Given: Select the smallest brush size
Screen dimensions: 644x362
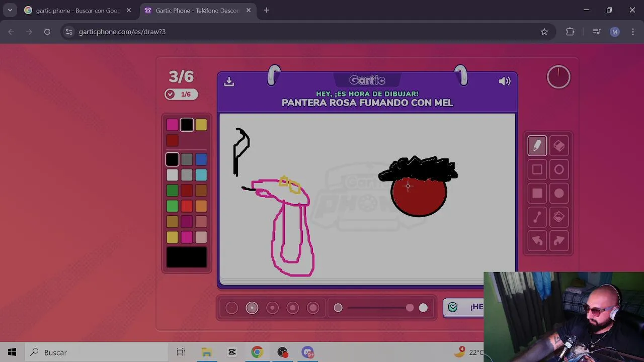Looking at the screenshot, I should click(231, 308).
